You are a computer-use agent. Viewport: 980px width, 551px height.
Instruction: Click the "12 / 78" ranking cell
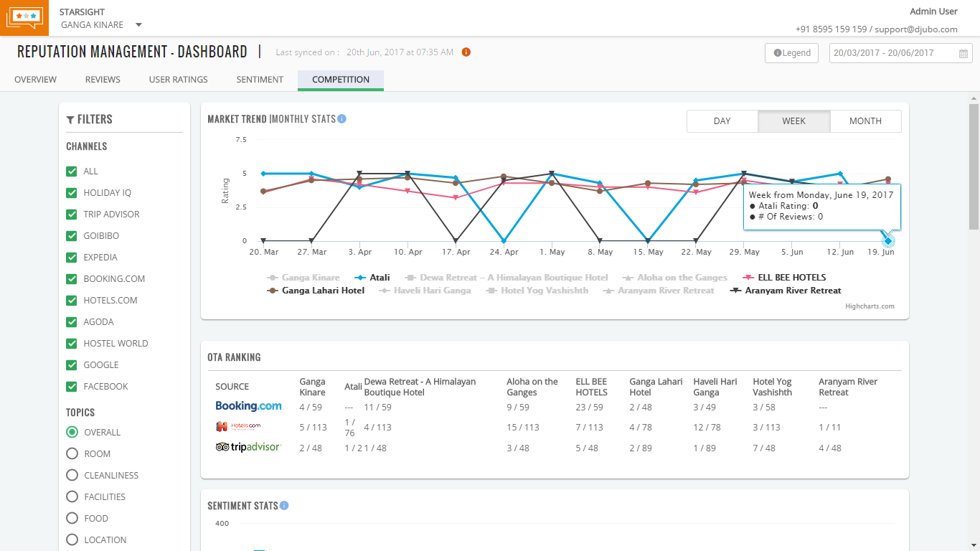point(707,428)
